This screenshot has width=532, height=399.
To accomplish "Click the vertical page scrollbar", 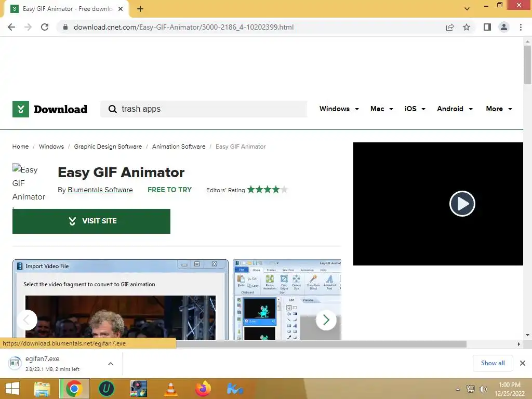I will click(527, 65).
